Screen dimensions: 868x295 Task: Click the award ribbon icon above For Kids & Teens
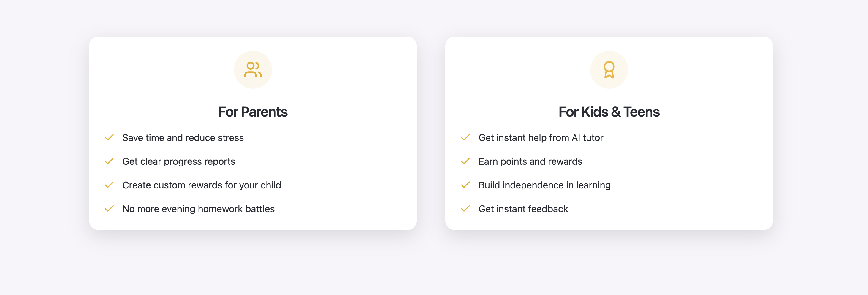pos(609,69)
